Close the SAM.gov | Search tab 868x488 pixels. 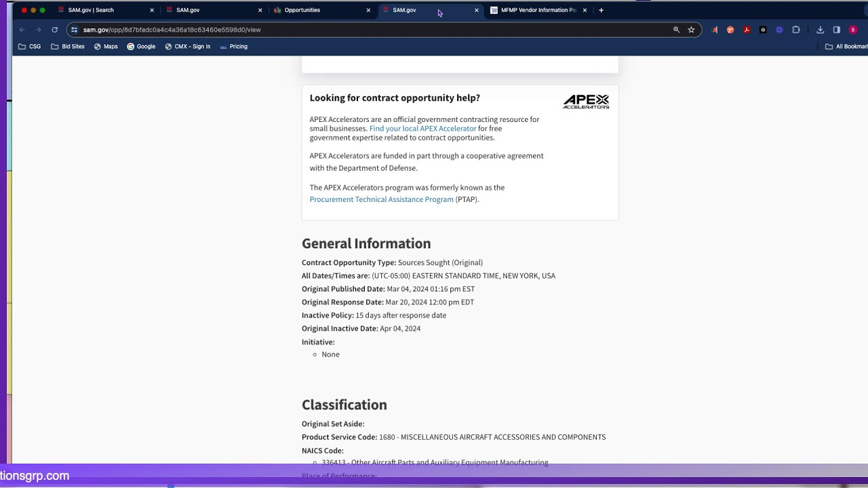152,10
